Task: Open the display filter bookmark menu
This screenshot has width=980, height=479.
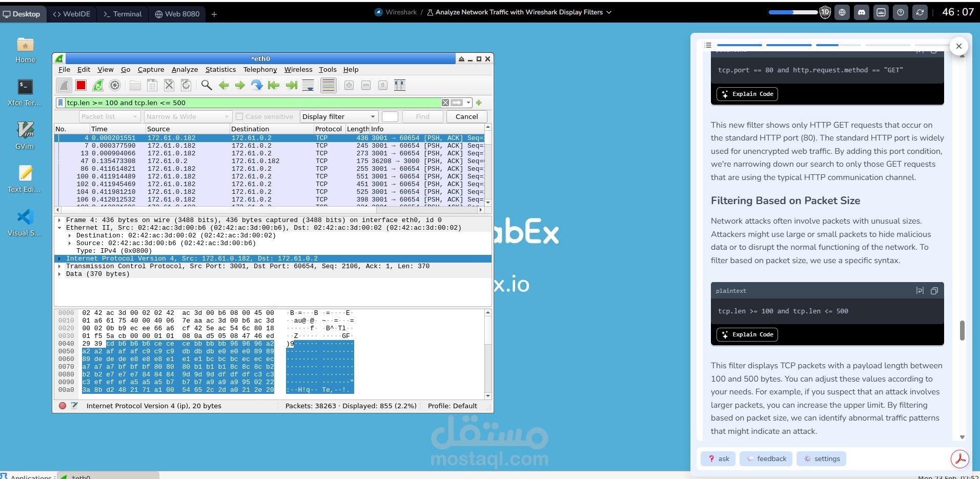Action: pos(60,103)
